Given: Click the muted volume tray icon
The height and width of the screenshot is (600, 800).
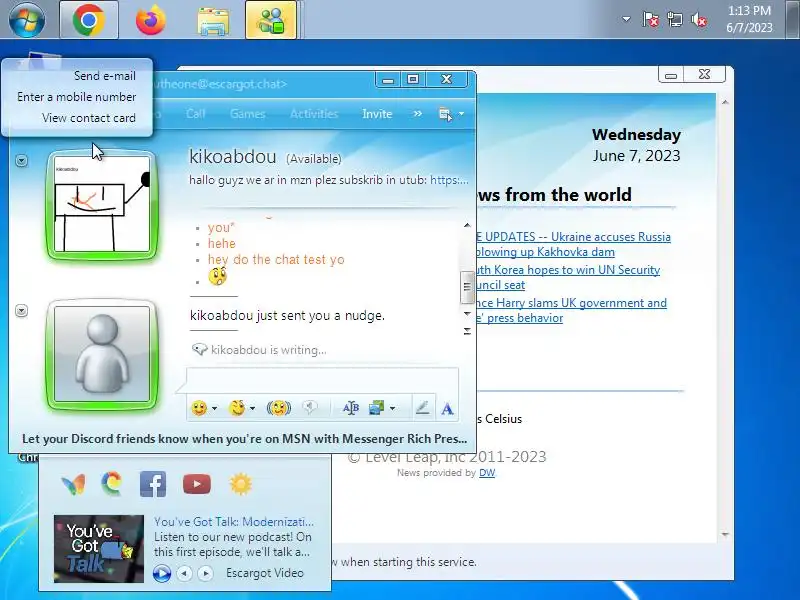Looking at the screenshot, I should [x=699, y=20].
